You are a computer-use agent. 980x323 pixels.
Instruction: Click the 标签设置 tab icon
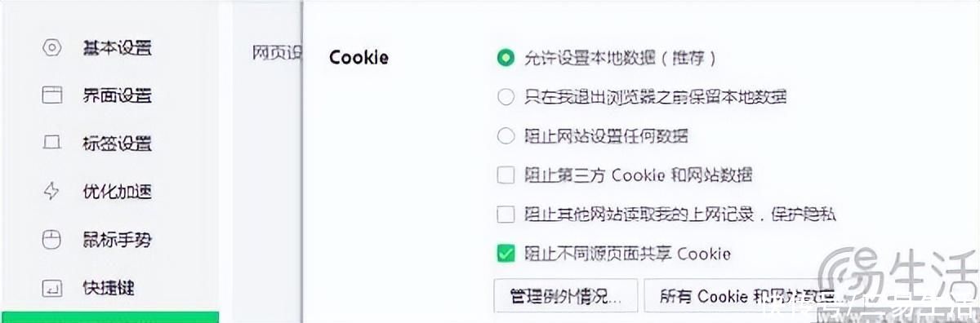pos(51,144)
